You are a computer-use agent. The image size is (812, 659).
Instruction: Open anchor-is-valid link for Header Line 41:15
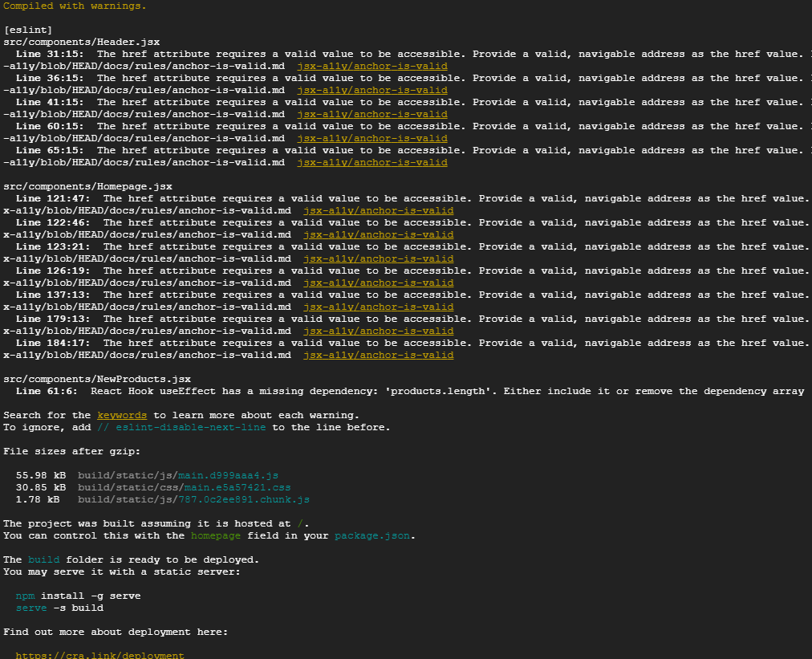tap(372, 115)
